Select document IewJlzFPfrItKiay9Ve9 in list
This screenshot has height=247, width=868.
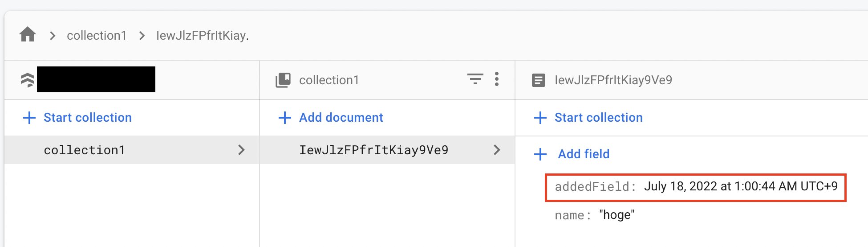pos(373,150)
